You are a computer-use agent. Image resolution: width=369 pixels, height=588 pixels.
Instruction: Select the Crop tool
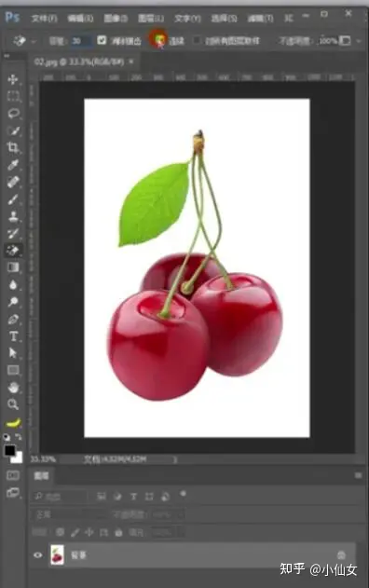[13, 147]
